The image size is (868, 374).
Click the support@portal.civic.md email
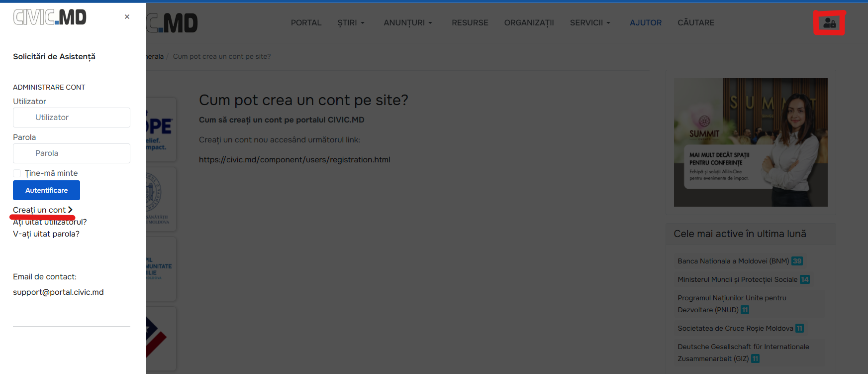[58, 292]
